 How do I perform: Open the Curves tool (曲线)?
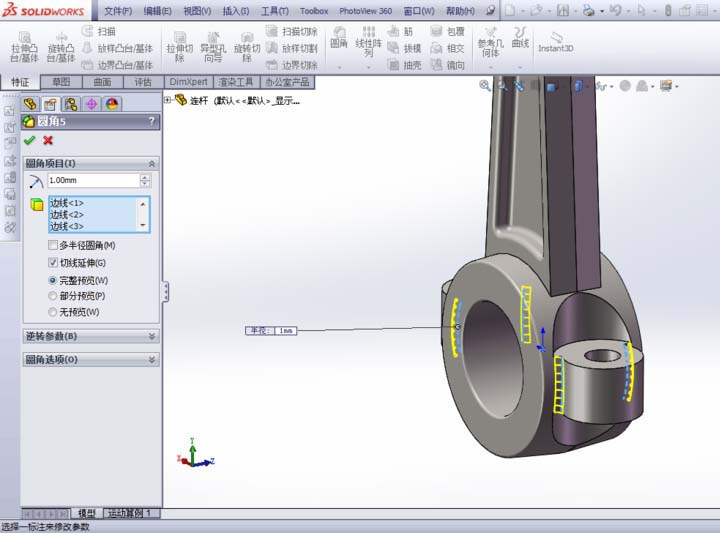click(x=520, y=37)
